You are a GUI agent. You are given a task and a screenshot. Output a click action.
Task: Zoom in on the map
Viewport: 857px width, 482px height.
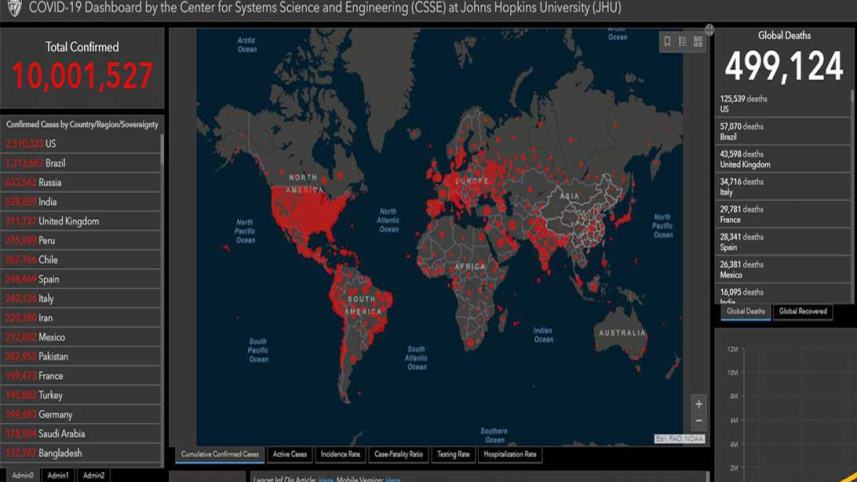click(x=698, y=404)
